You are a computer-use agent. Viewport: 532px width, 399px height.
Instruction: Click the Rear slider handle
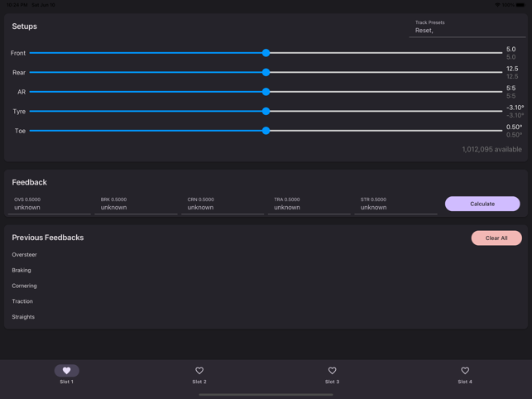point(266,72)
